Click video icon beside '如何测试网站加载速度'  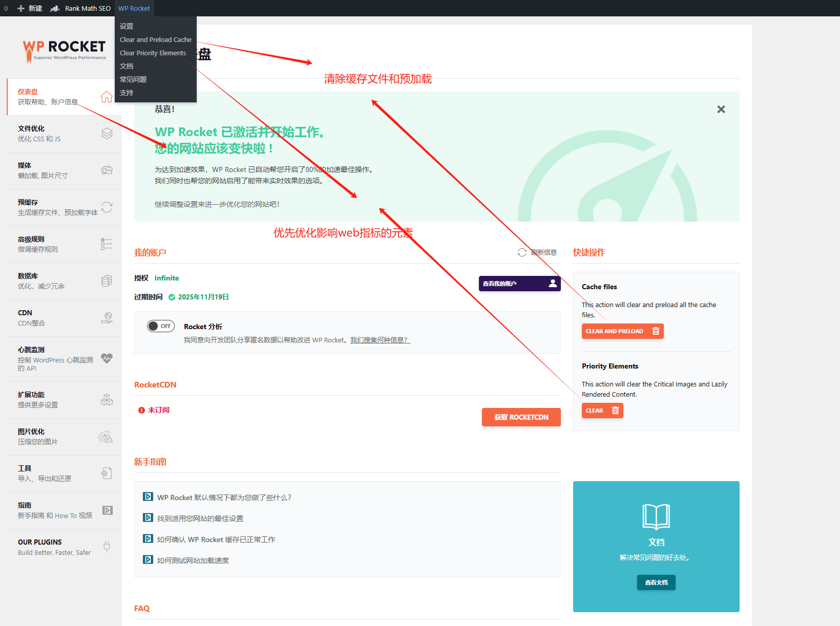[x=148, y=559]
